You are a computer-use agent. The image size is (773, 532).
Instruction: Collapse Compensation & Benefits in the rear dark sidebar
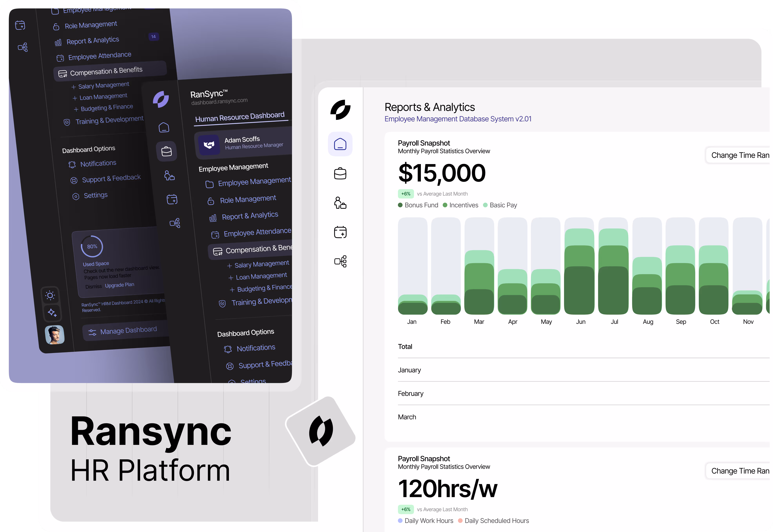click(110, 71)
